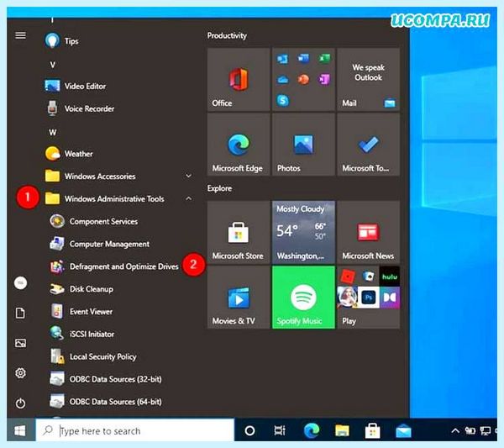Click the Power button in Start sidebar
This screenshot has height=448, width=504.
click(x=20, y=403)
